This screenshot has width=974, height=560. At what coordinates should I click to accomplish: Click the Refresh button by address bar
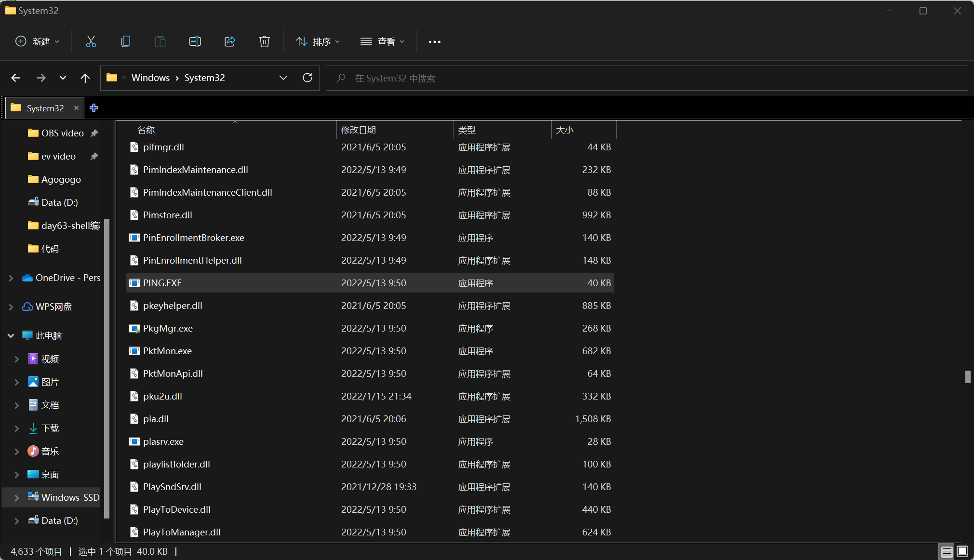(307, 78)
